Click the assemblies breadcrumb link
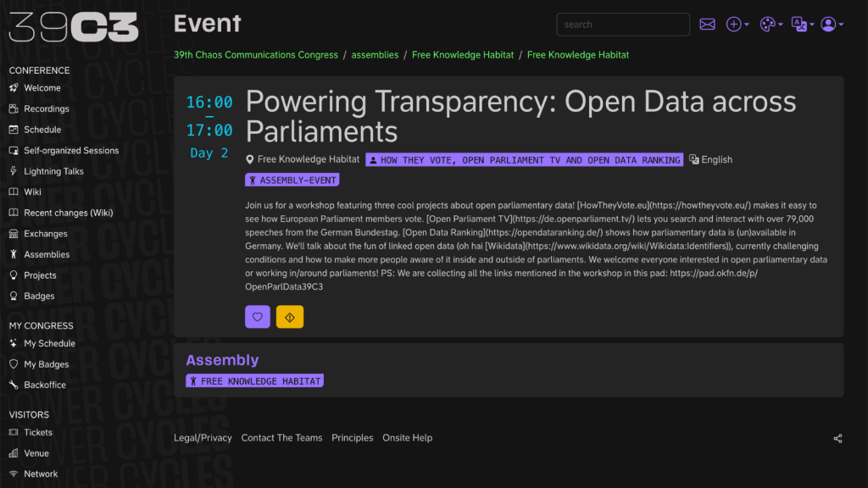The width and height of the screenshot is (868, 488). (x=375, y=55)
